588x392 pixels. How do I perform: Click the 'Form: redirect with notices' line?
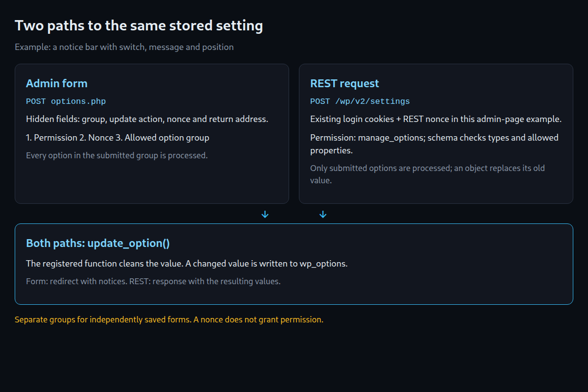pos(153,282)
